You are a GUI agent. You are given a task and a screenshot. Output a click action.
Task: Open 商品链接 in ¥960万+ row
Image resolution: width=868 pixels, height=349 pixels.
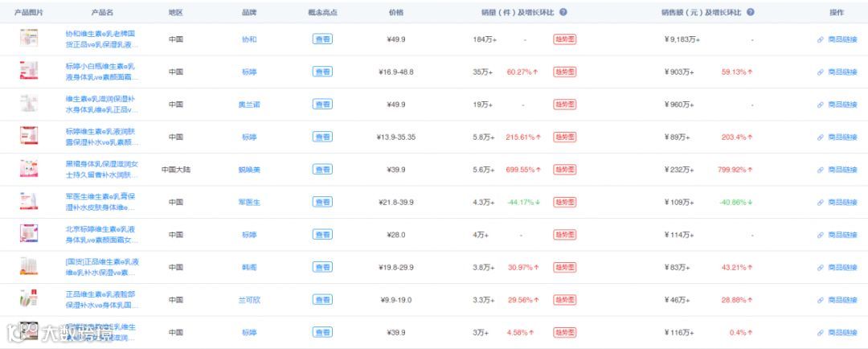[x=837, y=105]
